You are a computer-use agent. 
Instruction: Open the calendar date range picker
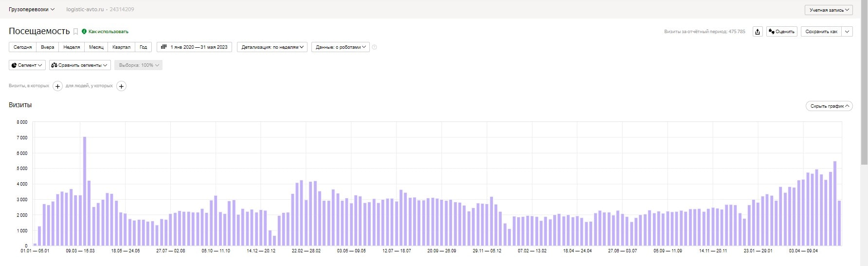tap(194, 47)
